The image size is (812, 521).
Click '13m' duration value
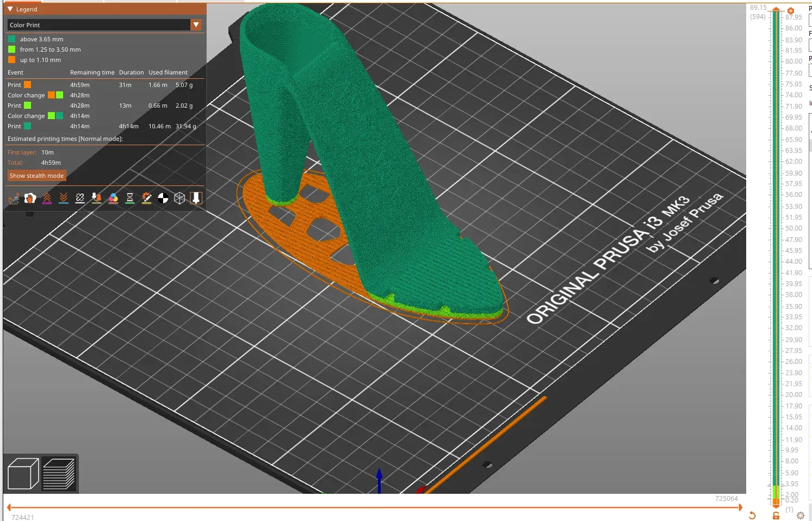(x=125, y=106)
